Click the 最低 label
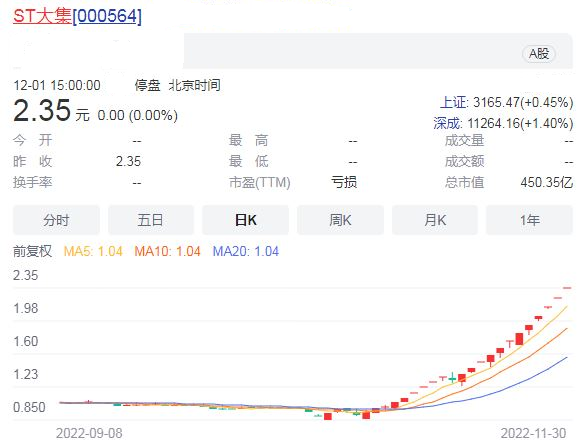Image resolution: width=585 pixels, height=444 pixels. pos(248,162)
